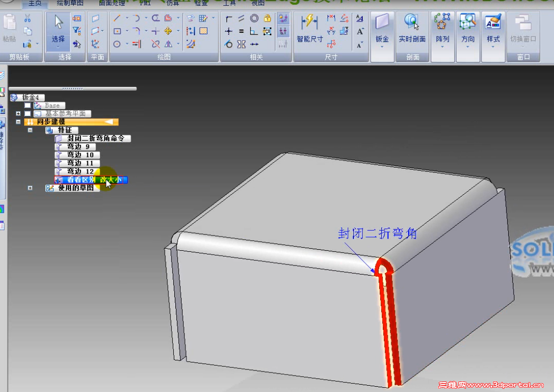The image size is (554, 392).
Task: Open the Circle tool dropdown arrow
Action: (127, 44)
